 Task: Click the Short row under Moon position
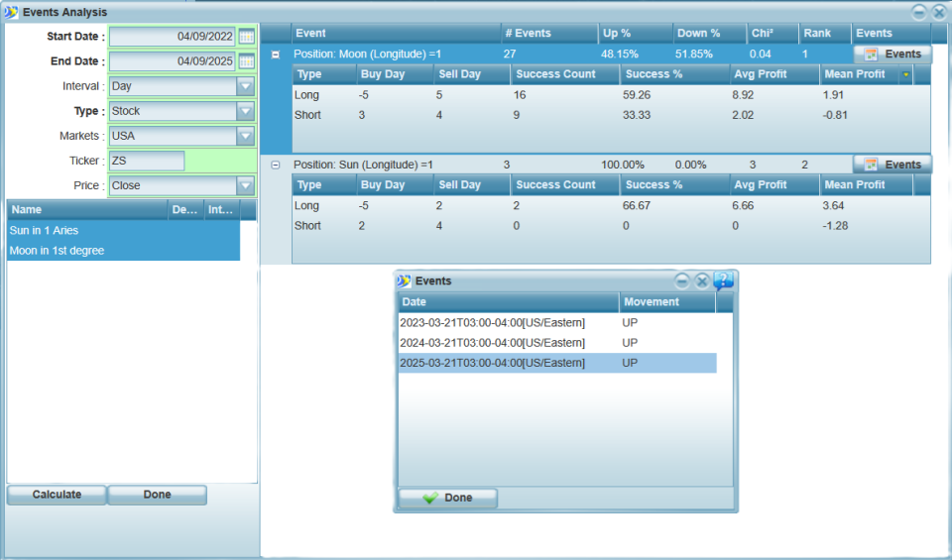tap(612, 115)
